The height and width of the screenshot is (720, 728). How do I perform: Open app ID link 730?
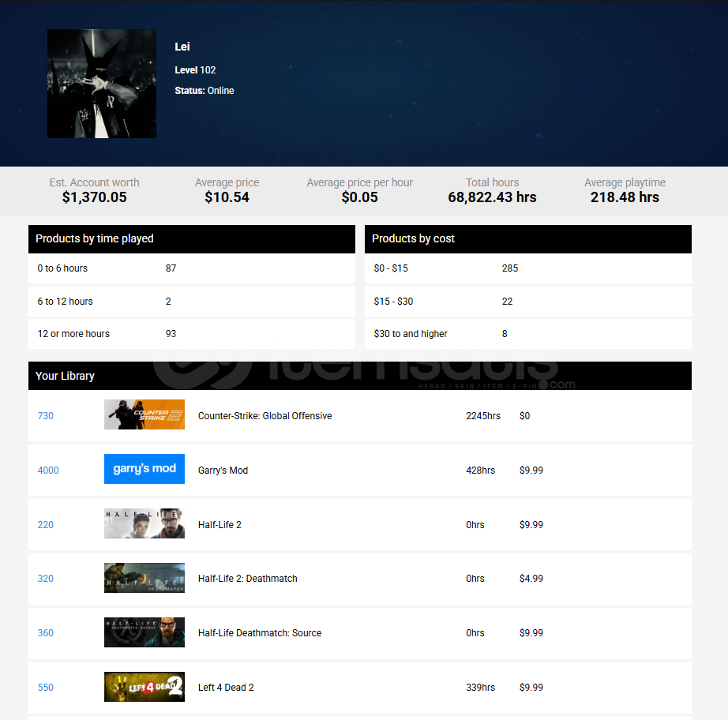click(46, 416)
